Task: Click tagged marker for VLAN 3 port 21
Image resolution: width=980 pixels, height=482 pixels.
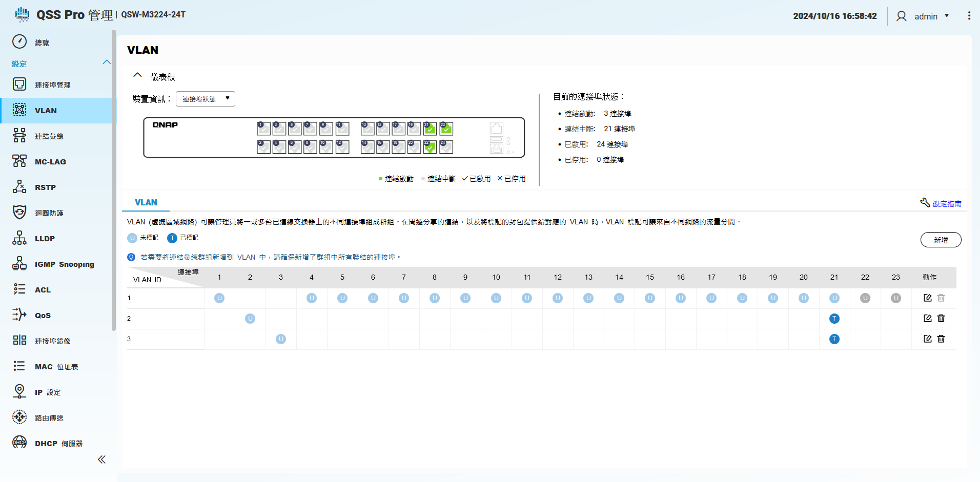Action: coord(834,339)
